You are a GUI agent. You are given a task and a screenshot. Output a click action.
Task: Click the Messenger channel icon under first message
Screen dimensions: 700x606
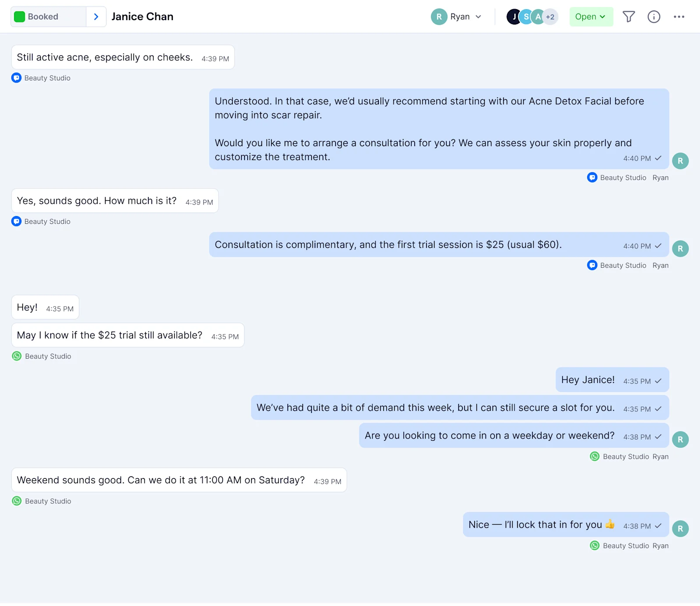coord(16,77)
